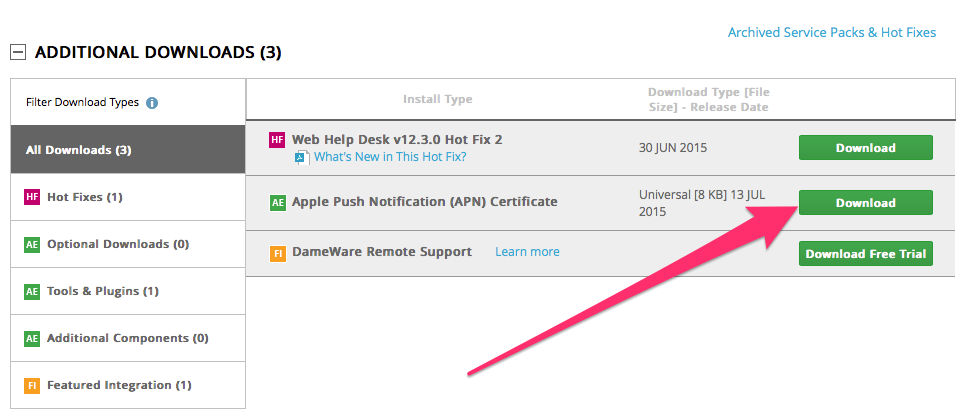Click Download Free Trial for DameWare
Image resolution: width=966 pixels, height=416 pixels.
pos(866,254)
